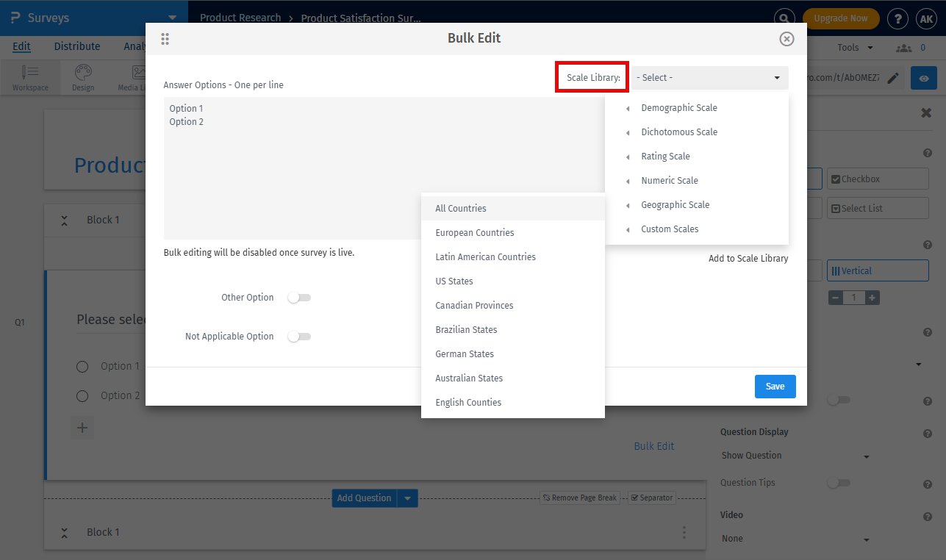The height and width of the screenshot is (560, 946).
Task: Click the help icon beside Question Tips
Action: pyautogui.click(x=928, y=484)
